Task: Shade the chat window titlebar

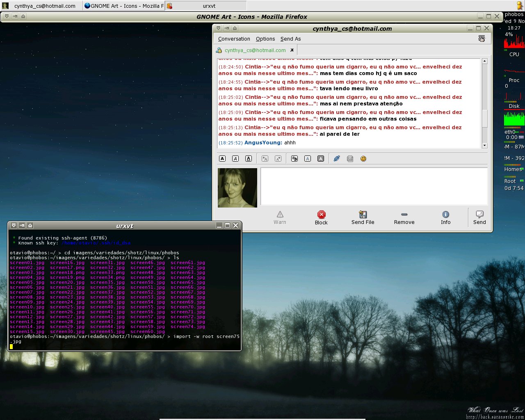Action: 235,28
